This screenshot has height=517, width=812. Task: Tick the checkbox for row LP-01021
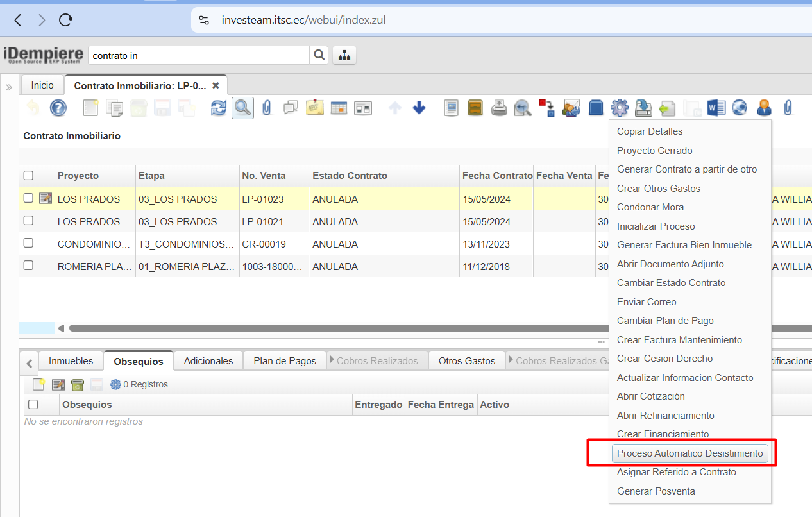pyautogui.click(x=28, y=221)
